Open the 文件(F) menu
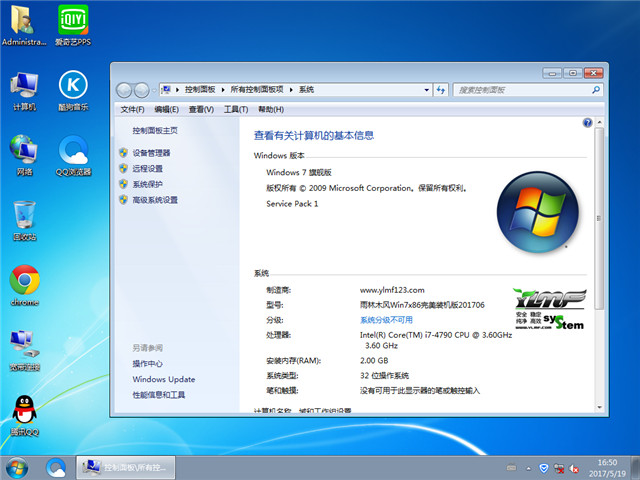 pos(132,109)
